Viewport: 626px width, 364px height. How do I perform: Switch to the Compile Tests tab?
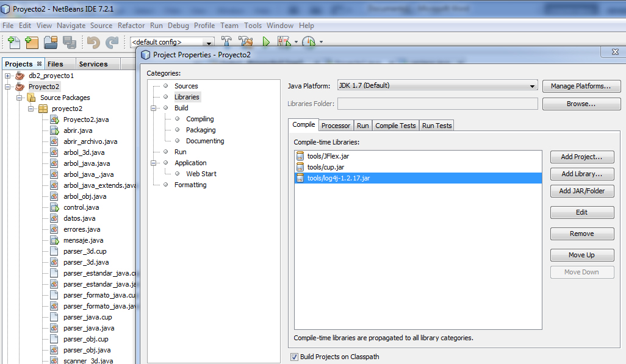tap(395, 126)
